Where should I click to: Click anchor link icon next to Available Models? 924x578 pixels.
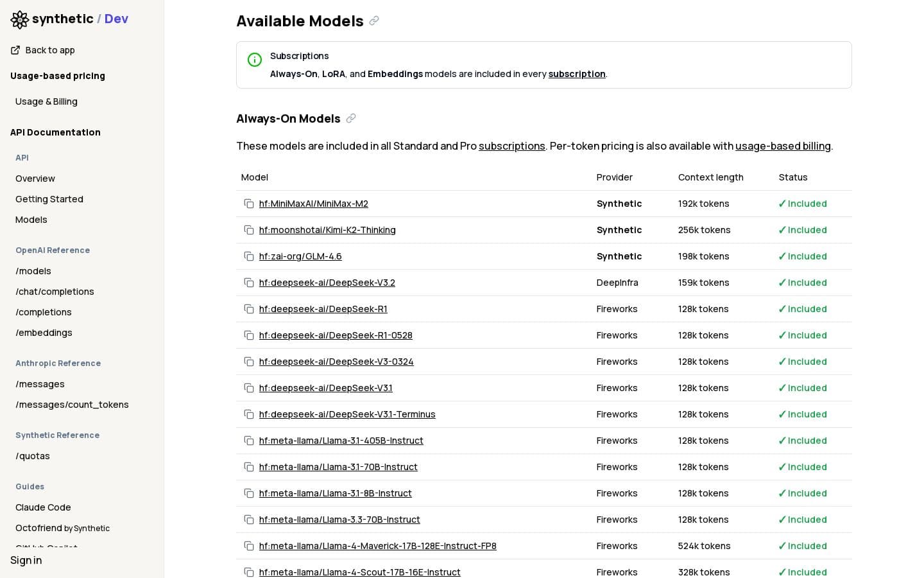[374, 21]
